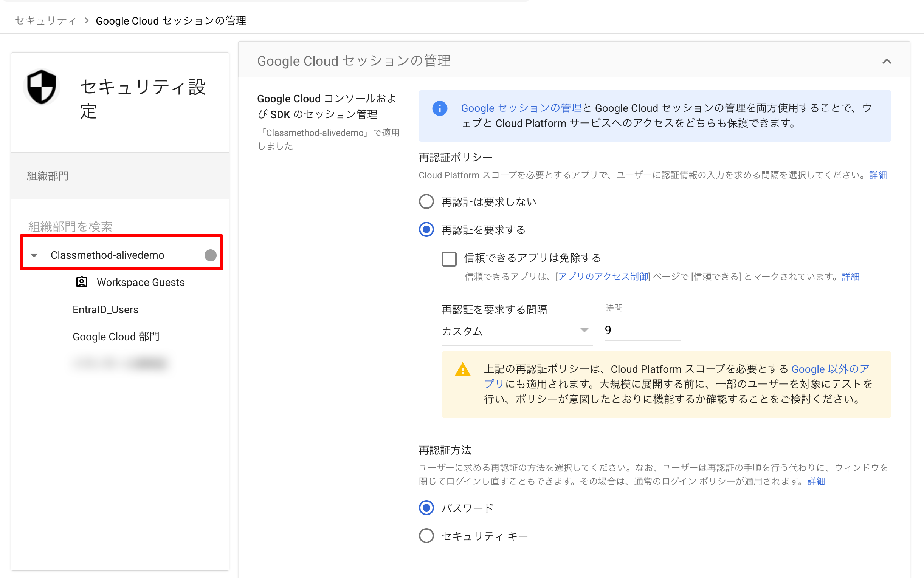The height and width of the screenshot is (578, 924).
Task: Click the 再認証を要求する間隔 label
Action: [494, 310]
